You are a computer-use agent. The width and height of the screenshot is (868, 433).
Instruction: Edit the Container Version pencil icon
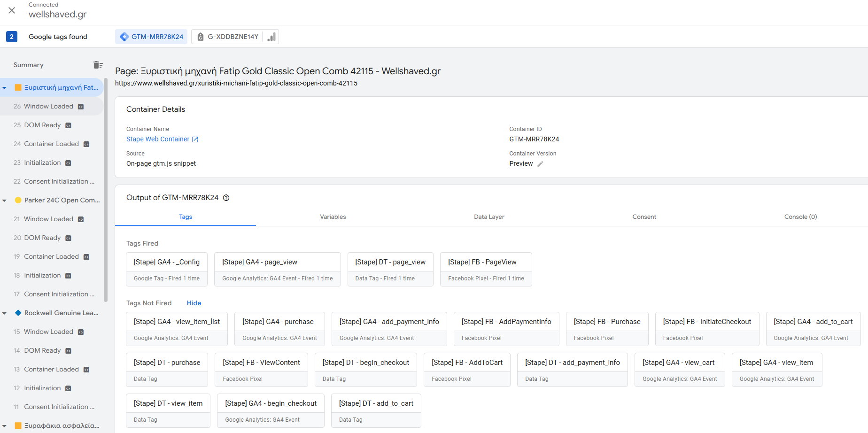coord(540,164)
